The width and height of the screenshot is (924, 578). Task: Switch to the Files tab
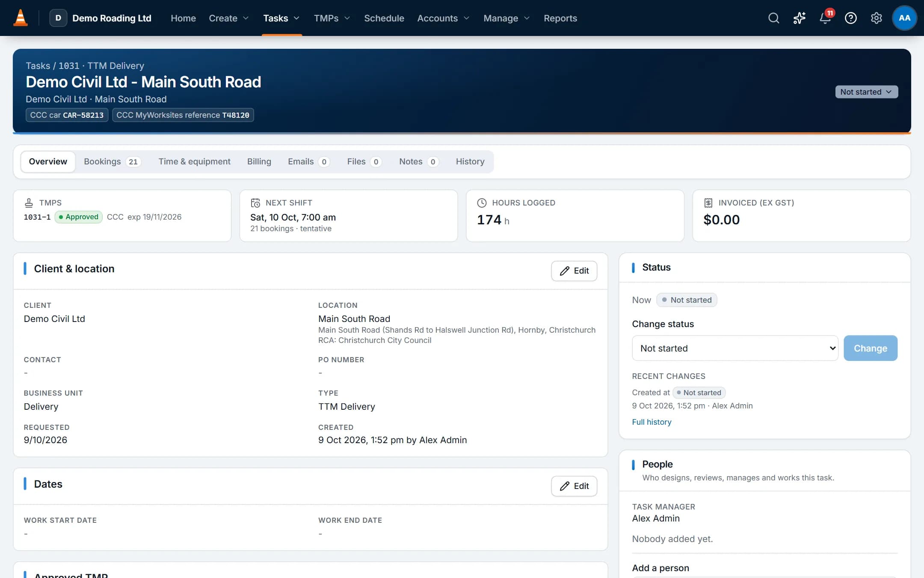pos(364,161)
